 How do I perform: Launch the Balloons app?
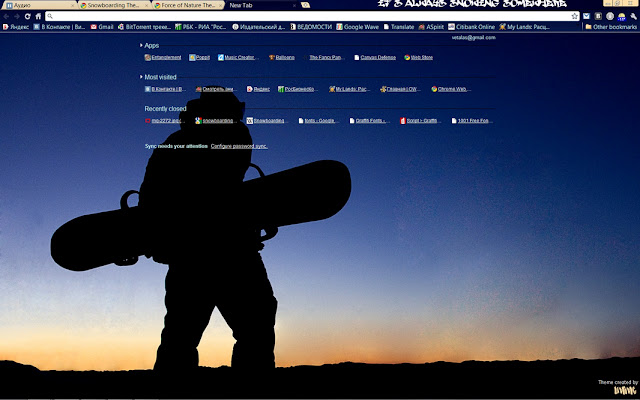point(282,58)
